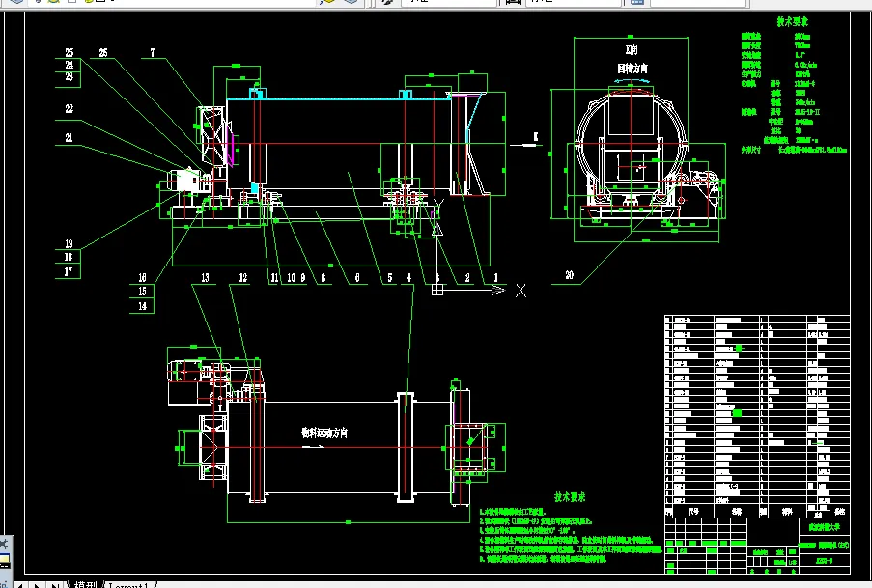Select part callout number 23
Screen dimensions: 872x588
(69, 77)
